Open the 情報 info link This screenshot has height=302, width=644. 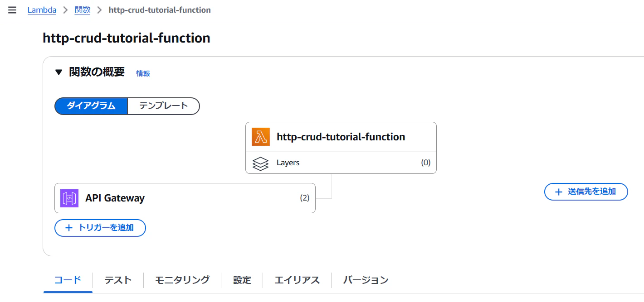pos(143,73)
